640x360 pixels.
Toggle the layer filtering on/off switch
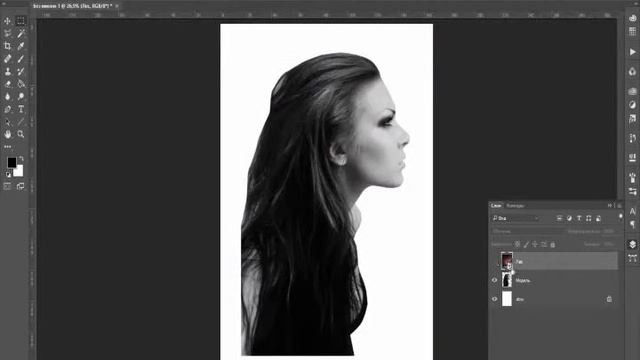620,217
